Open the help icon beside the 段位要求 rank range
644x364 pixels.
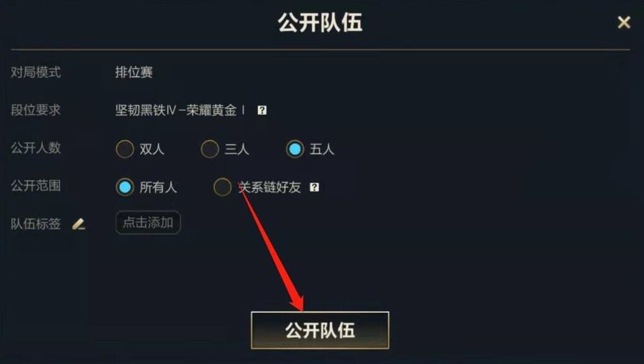tap(262, 110)
